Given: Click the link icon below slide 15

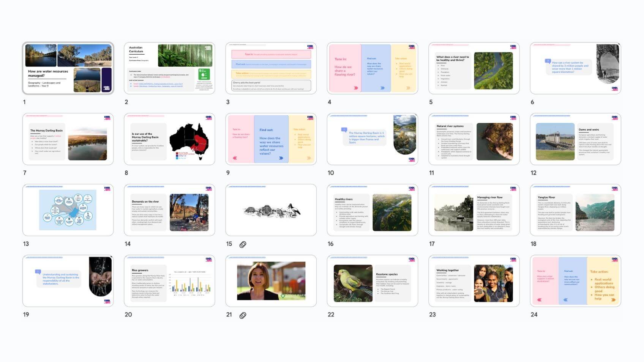Looking at the screenshot, I should tap(243, 244).
